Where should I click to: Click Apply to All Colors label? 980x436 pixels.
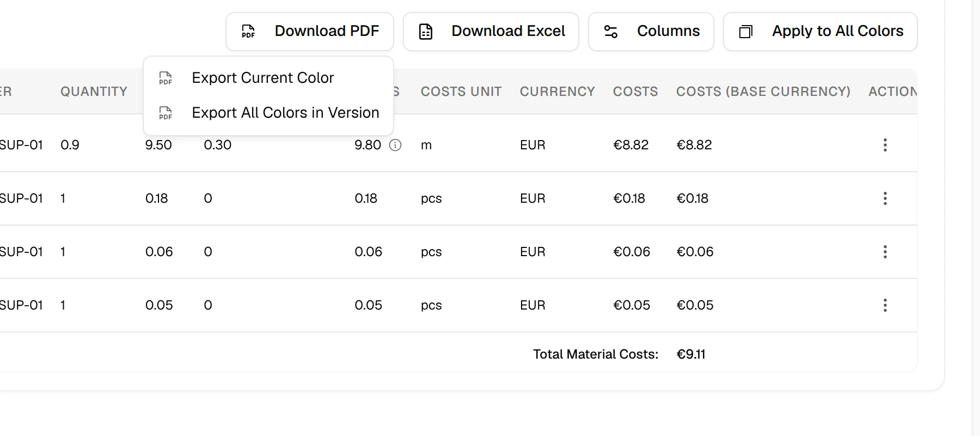[x=838, y=31]
